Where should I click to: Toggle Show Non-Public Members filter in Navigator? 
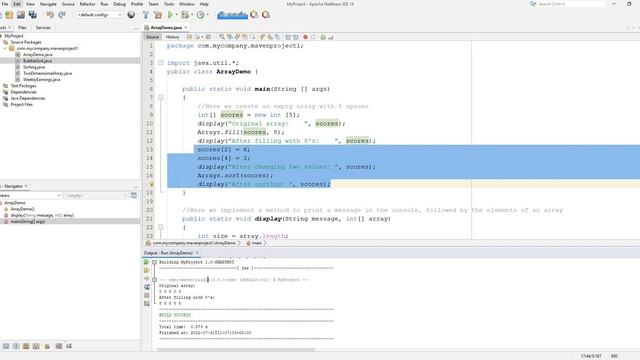[36, 346]
